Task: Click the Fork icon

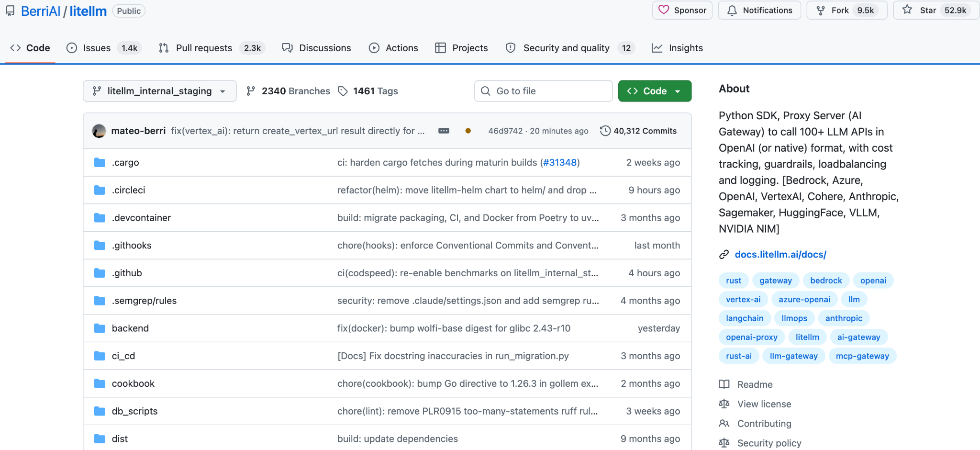Action: pos(821,11)
